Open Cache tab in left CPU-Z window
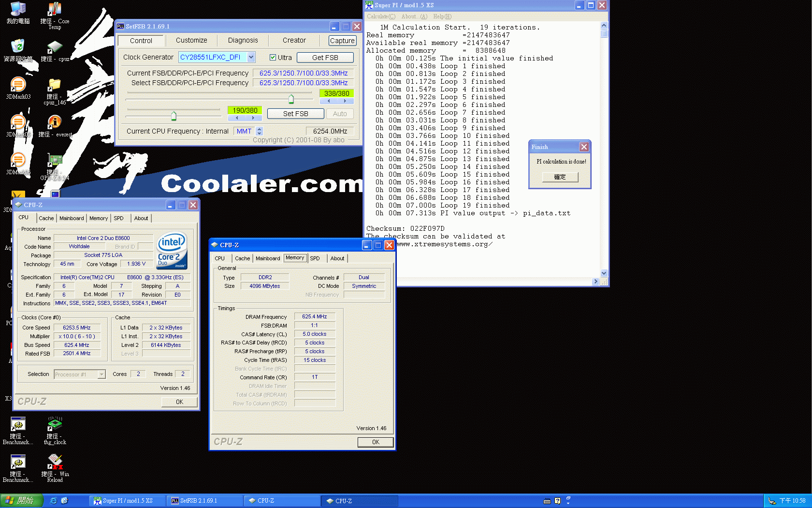Image resolution: width=812 pixels, height=508 pixels. [46, 218]
